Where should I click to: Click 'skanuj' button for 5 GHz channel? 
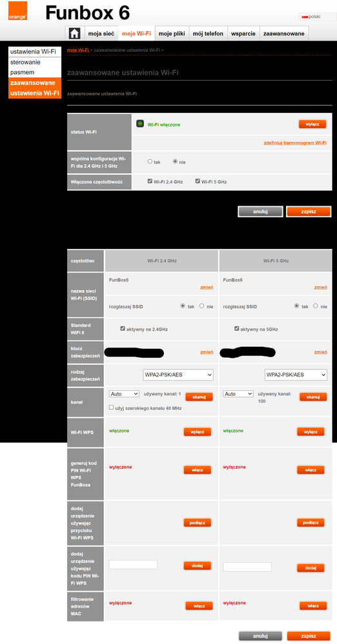point(313,397)
